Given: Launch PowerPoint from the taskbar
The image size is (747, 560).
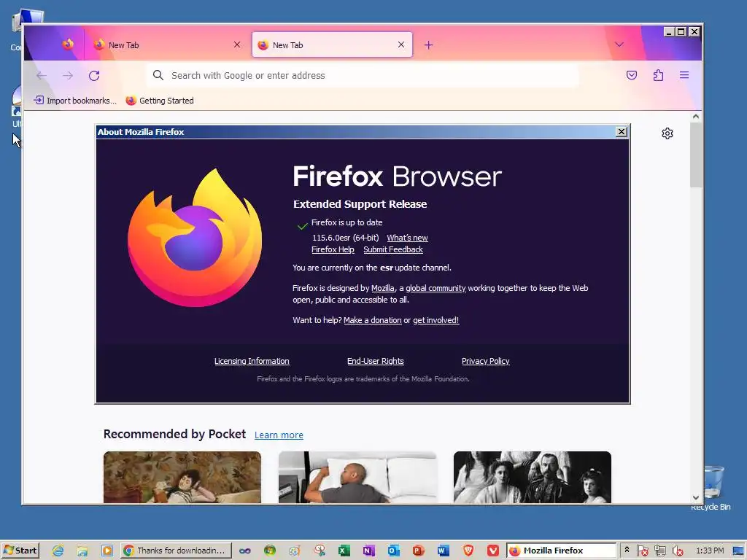Looking at the screenshot, I should tap(418, 551).
